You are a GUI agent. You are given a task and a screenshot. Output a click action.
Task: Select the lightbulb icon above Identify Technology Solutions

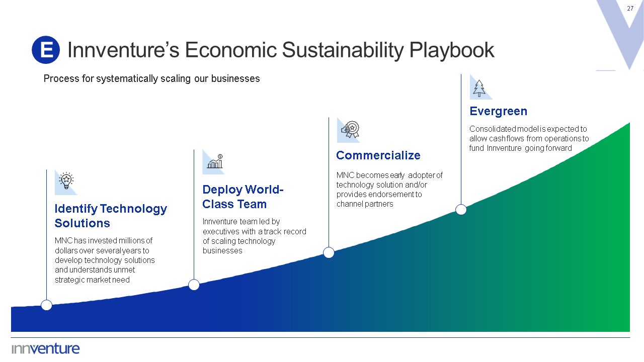tap(66, 182)
